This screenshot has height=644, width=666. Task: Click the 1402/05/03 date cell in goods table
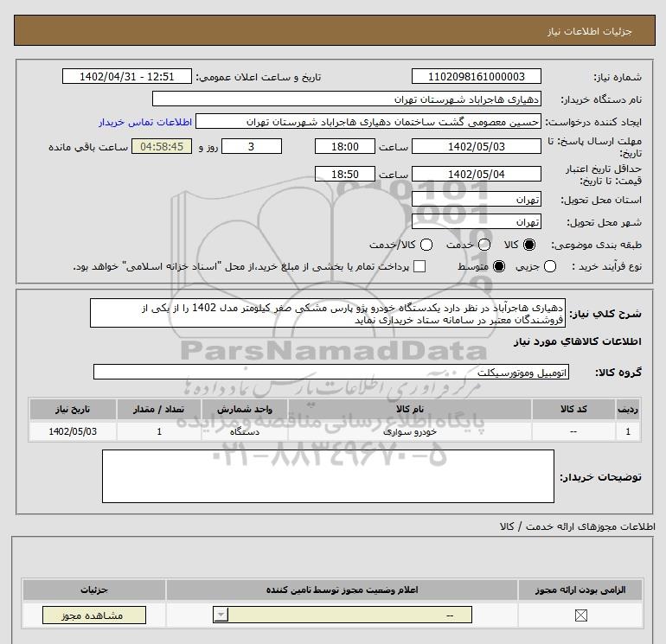pyautogui.click(x=73, y=431)
